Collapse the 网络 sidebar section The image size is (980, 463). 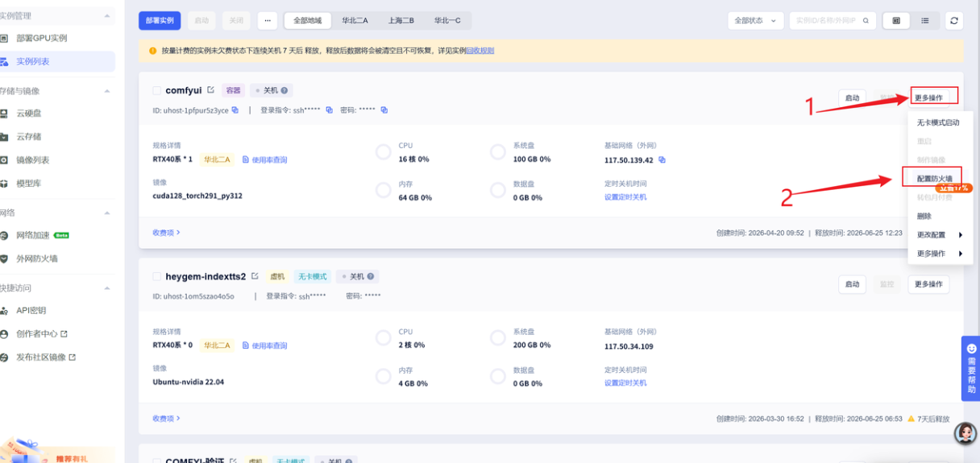point(107,213)
